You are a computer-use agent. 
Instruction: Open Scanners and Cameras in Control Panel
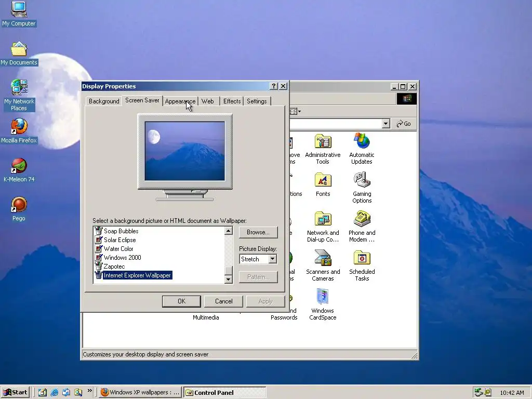click(323, 266)
